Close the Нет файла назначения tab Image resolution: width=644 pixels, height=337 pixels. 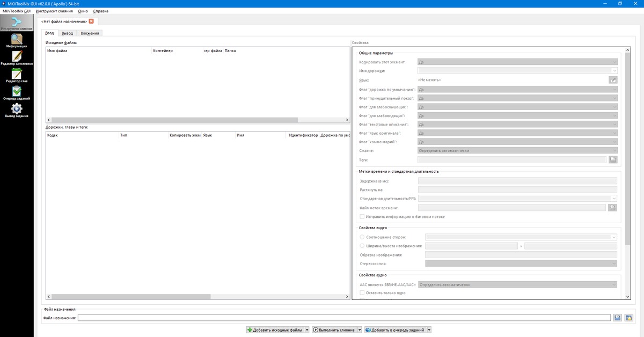91,21
